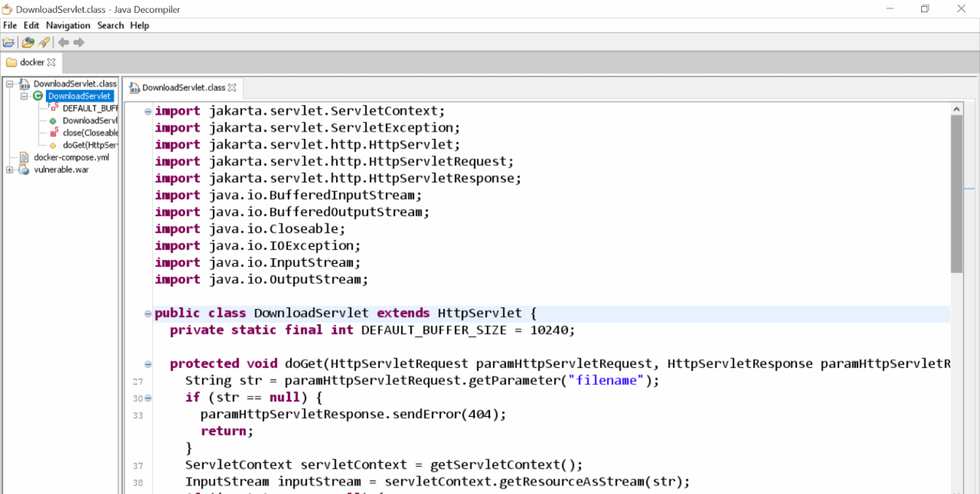Click the folder icon on the docker tab
Viewport: 980px width, 494px height.
11,62
